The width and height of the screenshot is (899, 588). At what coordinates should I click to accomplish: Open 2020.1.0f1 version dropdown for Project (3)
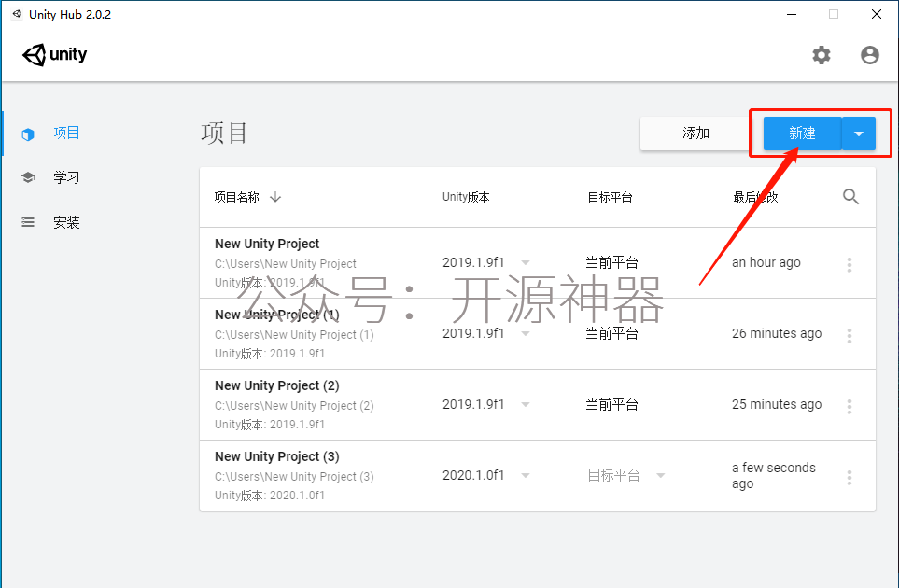pyautogui.click(x=526, y=476)
